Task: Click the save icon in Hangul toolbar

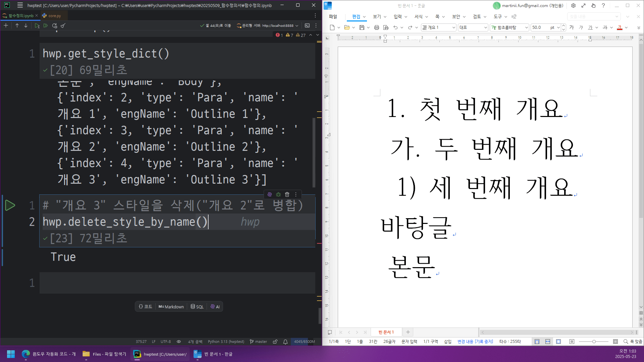Action: (362, 27)
